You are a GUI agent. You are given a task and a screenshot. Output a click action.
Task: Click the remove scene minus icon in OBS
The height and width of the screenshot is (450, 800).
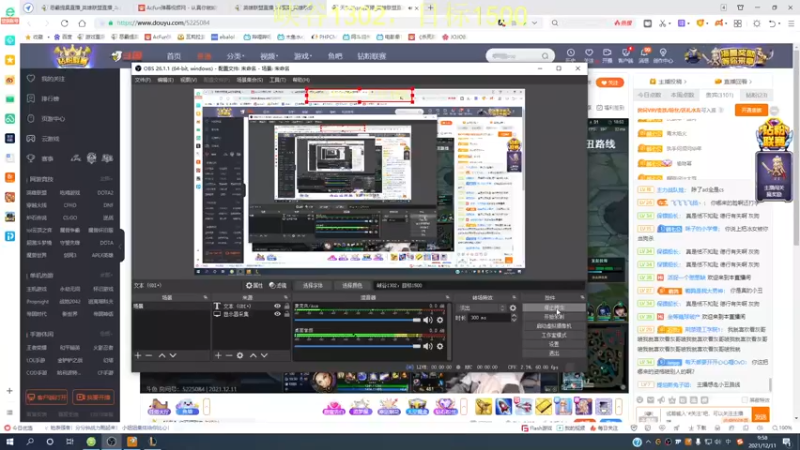(x=149, y=355)
